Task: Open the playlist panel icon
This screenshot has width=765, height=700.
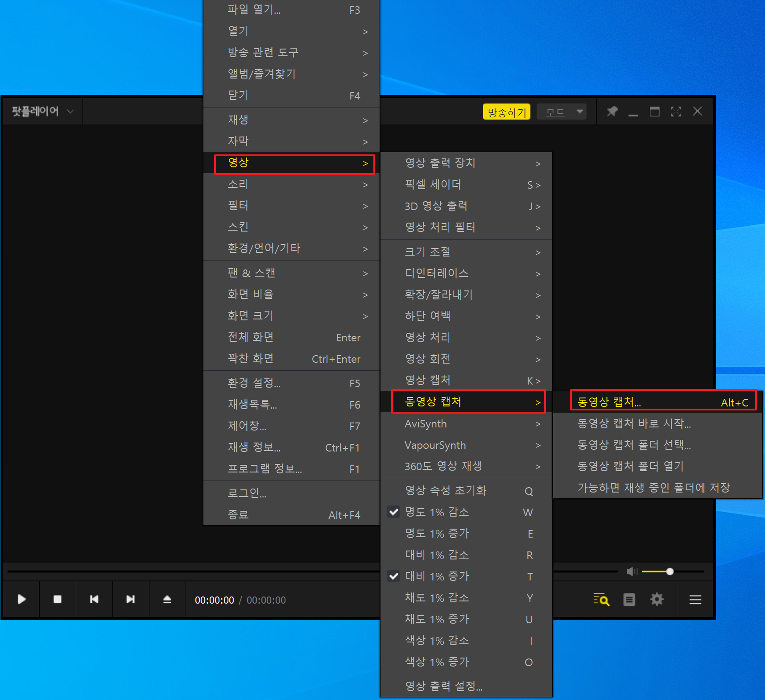Action: click(629, 600)
